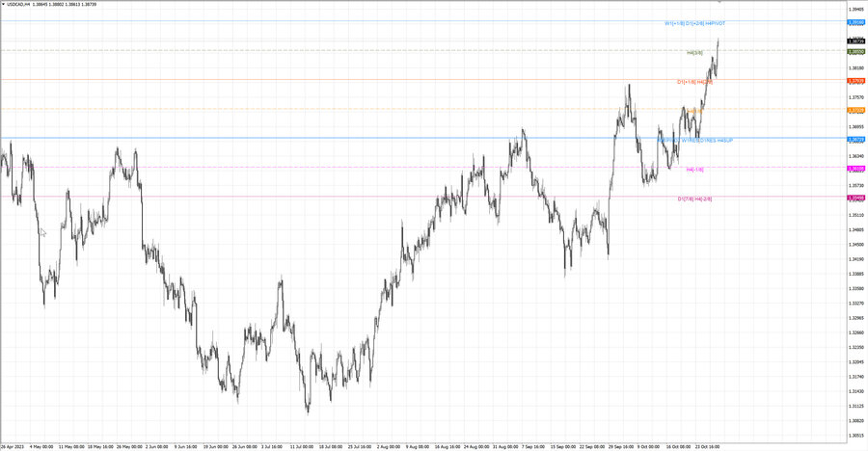The width and height of the screenshot is (868, 451).
Task: Click the 1.30820 value on price axis
Action: [x=856, y=420]
